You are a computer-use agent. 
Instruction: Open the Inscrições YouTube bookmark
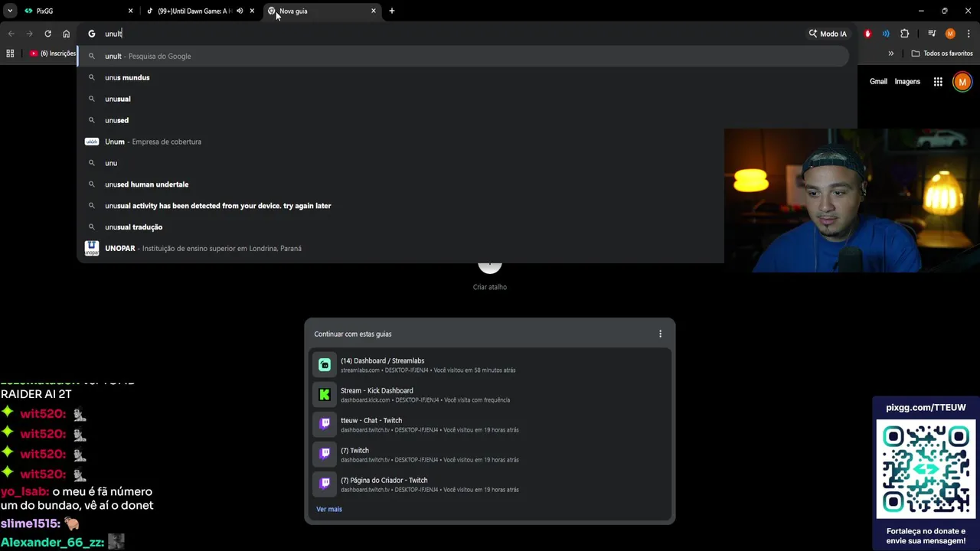[52, 54]
